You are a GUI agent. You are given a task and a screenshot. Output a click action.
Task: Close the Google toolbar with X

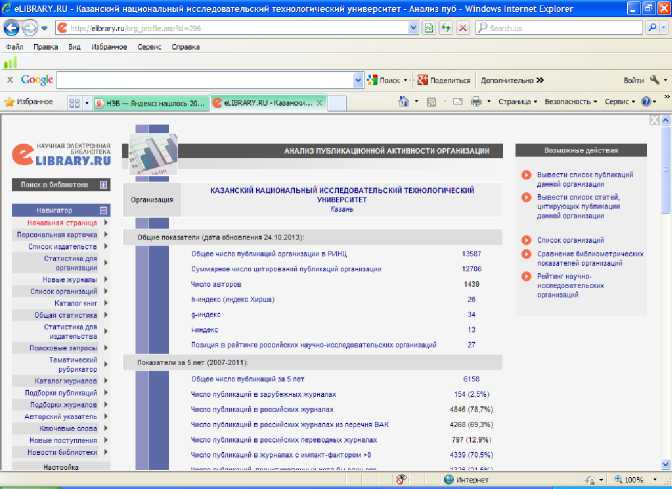pos(9,80)
